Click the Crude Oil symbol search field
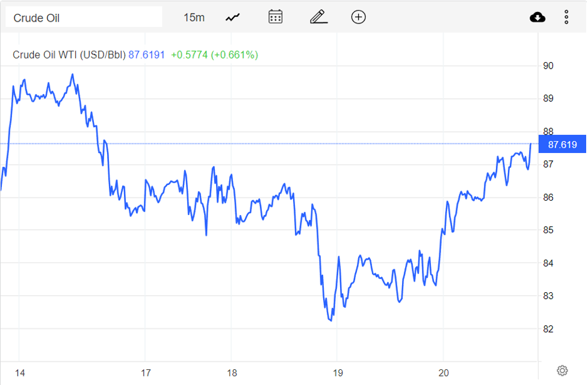The height and width of the screenshot is (385, 588). 83,17
